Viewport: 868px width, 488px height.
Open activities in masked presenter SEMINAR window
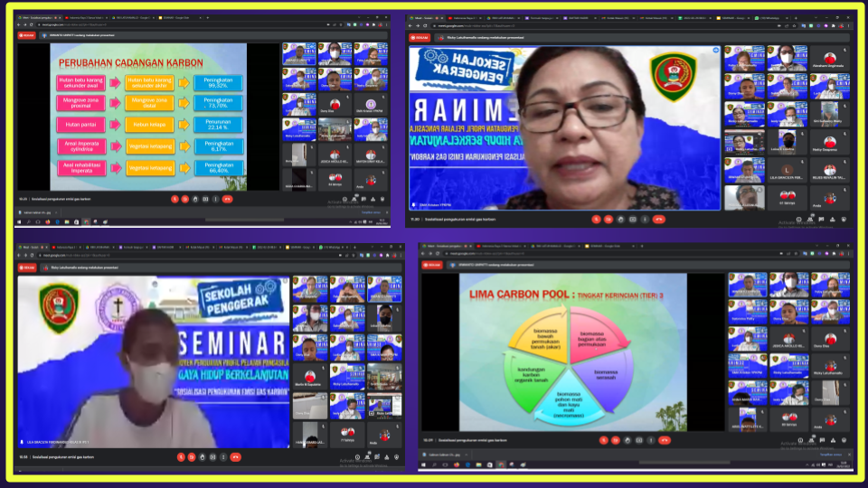386,457
